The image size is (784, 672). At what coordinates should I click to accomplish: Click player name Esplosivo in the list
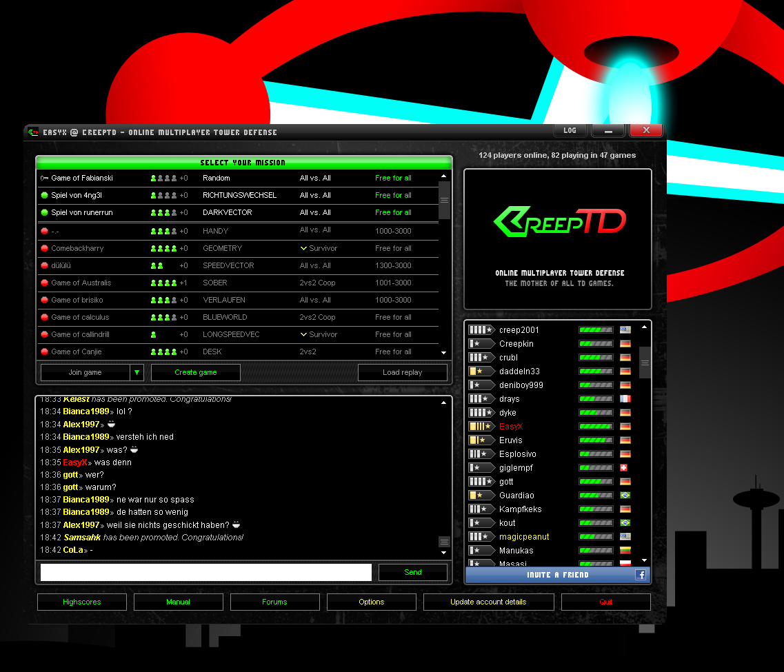tap(518, 454)
